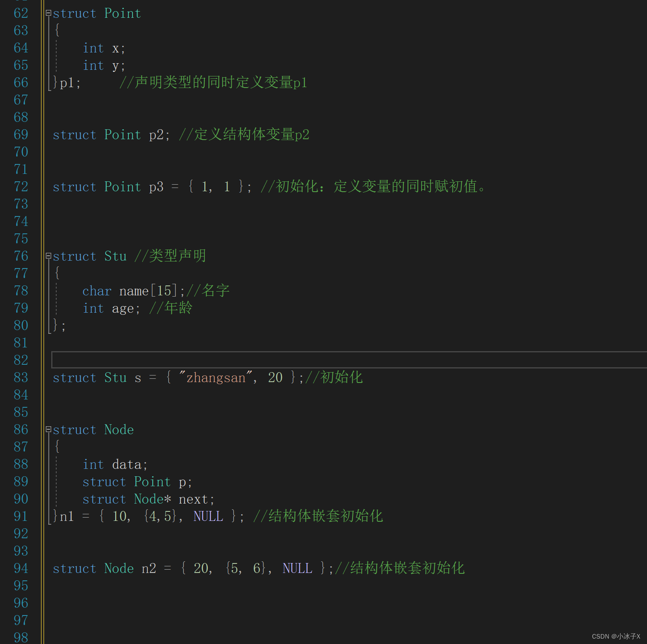Viewport: 647px width, 644px height.
Task: Click the comment on line 91 '//结构体嵌套初始化'
Action: coord(318,516)
